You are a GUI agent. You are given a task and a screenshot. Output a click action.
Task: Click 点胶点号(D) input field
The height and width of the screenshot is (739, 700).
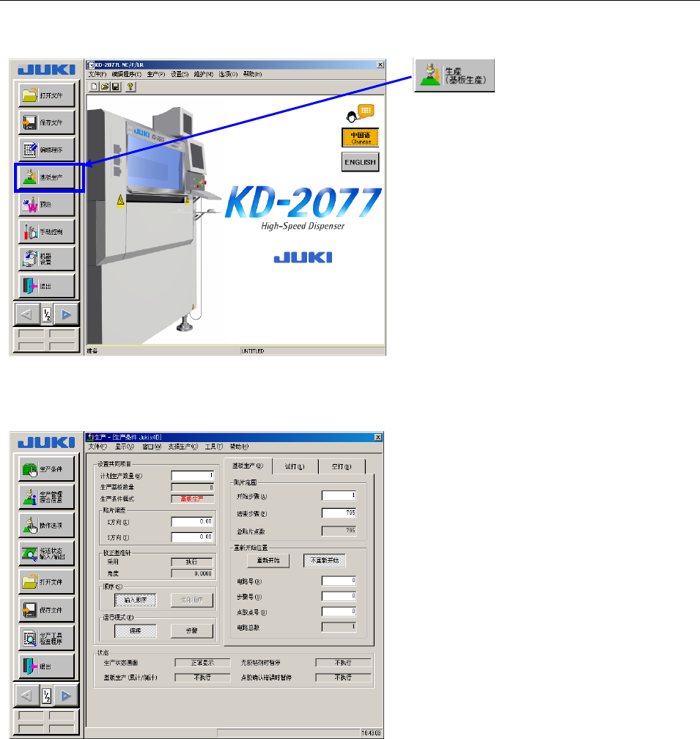(x=339, y=611)
